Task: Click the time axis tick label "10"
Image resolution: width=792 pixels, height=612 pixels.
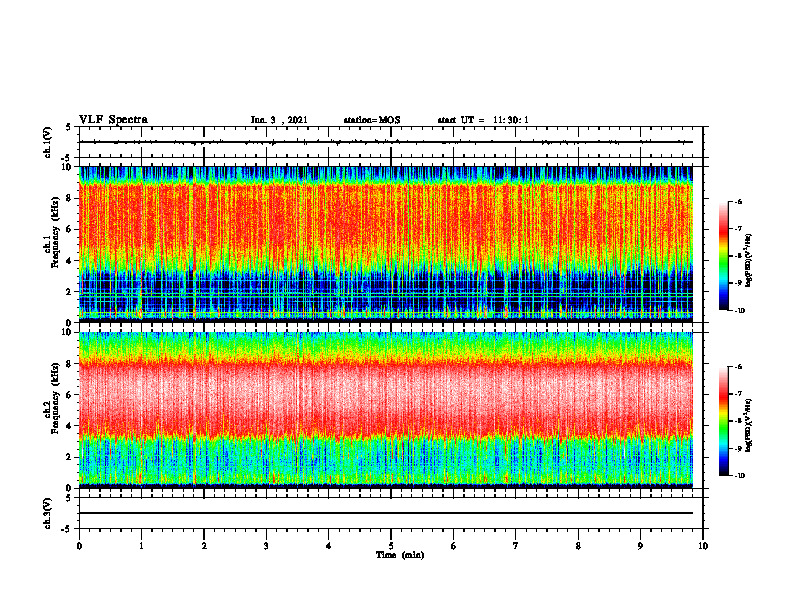Action: pyautogui.click(x=703, y=546)
